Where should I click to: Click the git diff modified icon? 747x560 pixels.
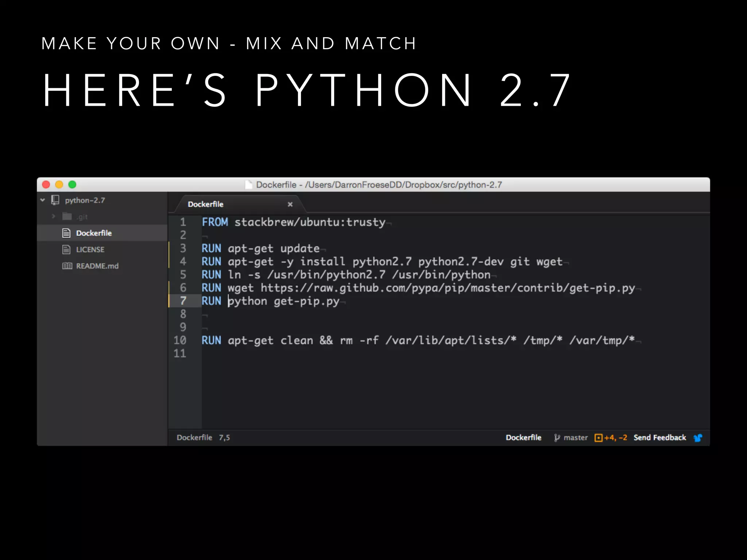(x=598, y=438)
